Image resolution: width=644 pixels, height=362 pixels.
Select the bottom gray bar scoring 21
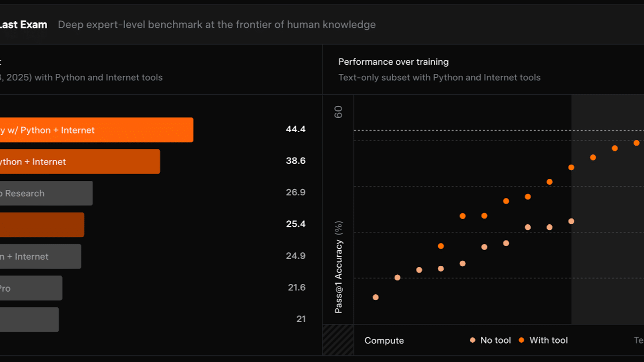(29, 320)
